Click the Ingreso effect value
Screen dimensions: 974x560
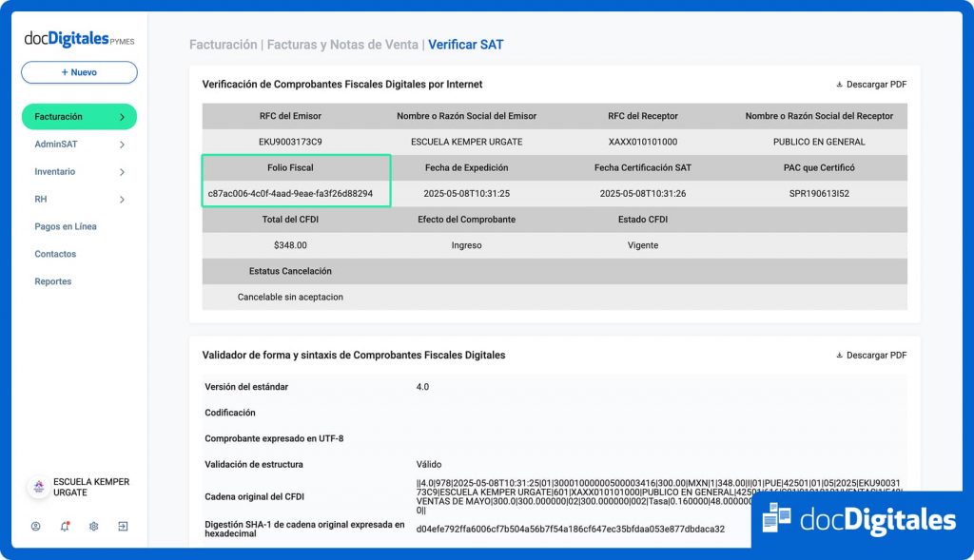[x=466, y=245]
